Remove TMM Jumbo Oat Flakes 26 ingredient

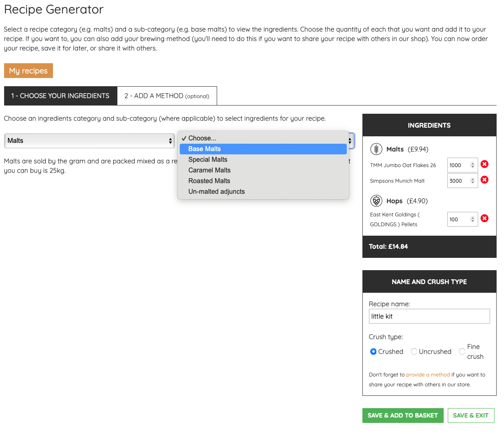point(484,164)
